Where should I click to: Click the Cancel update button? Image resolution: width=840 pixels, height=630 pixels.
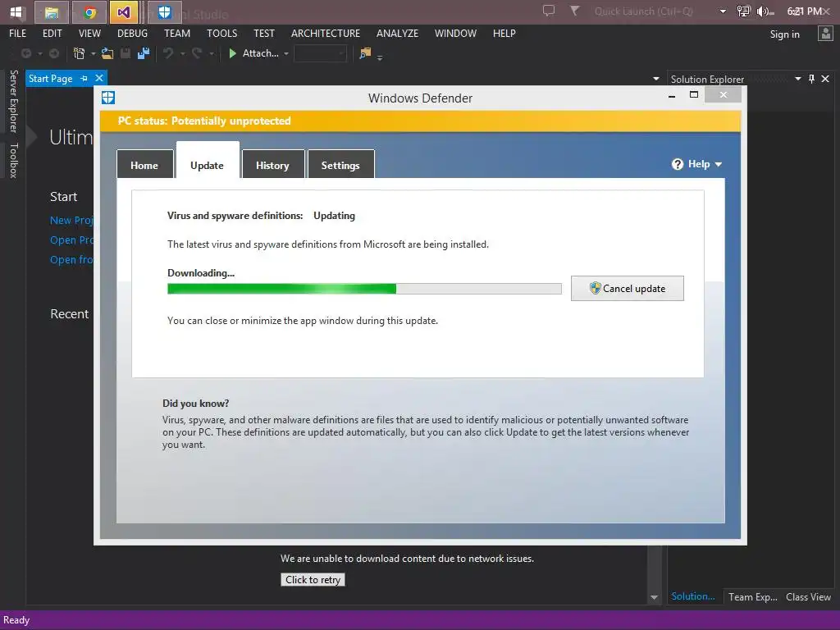click(628, 288)
